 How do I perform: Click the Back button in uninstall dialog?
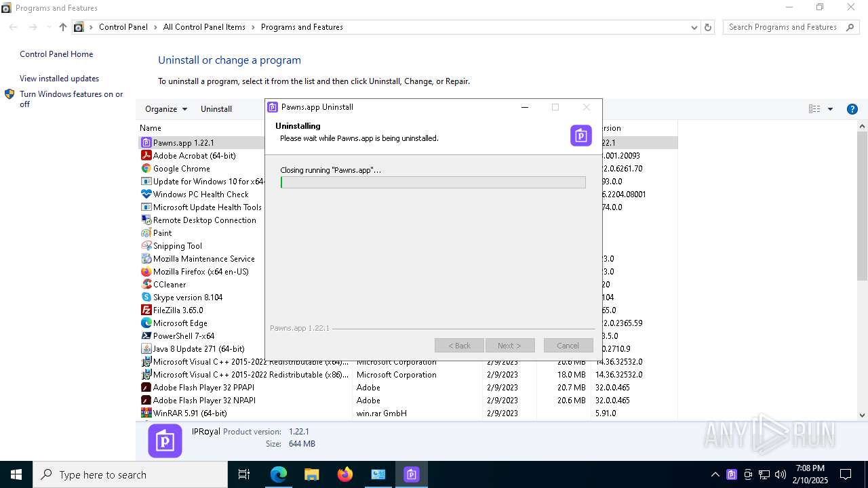click(x=459, y=346)
